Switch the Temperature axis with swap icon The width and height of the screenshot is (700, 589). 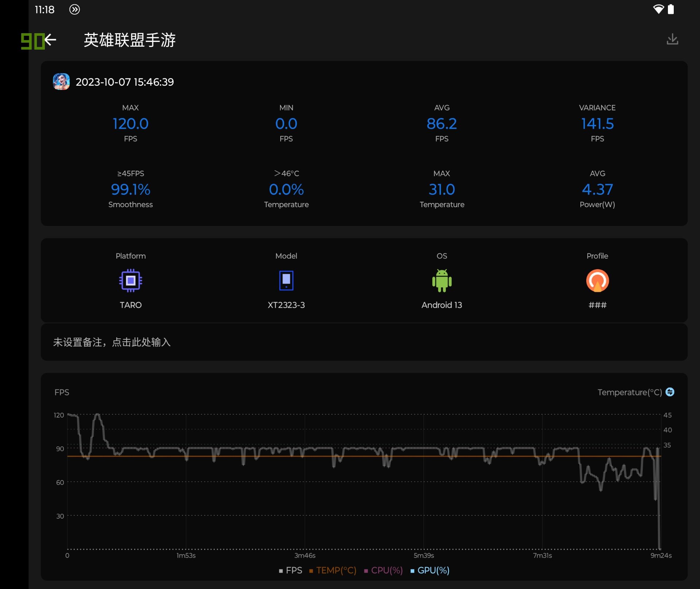click(x=670, y=392)
